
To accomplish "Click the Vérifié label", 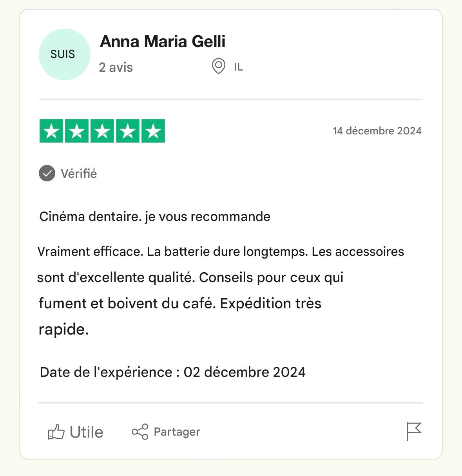I will point(79,174).
